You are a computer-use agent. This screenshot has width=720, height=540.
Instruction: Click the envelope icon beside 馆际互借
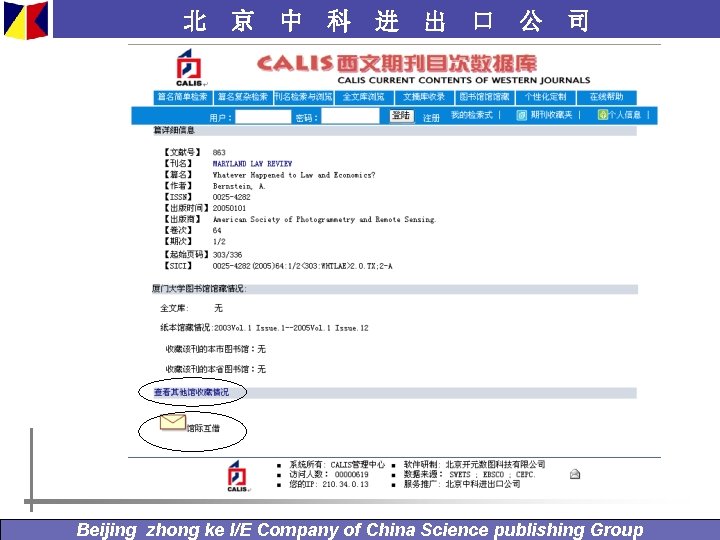173,422
